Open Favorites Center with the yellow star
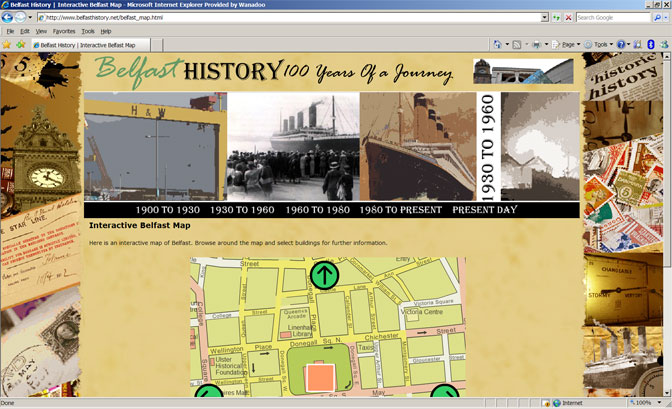 click(x=6, y=45)
